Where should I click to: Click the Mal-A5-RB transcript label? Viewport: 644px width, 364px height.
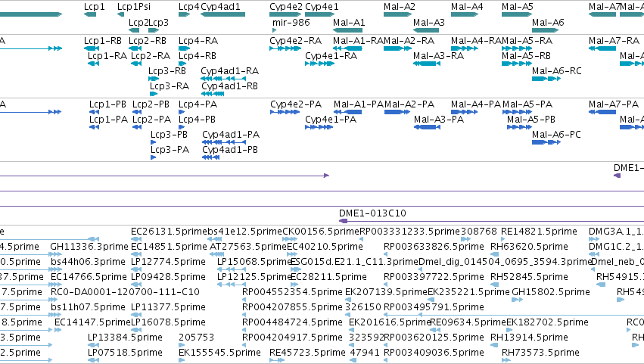tap(526, 56)
